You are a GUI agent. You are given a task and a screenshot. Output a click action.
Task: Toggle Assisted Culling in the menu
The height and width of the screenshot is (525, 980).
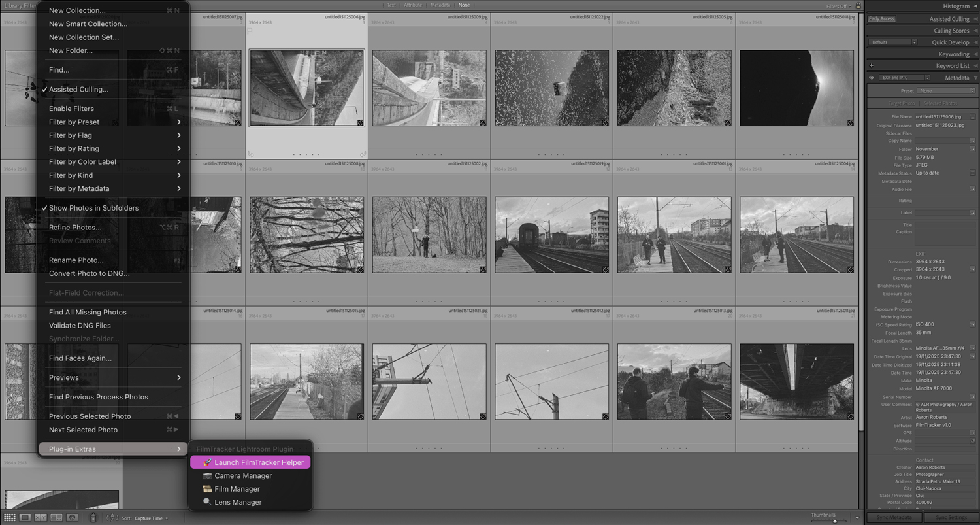pos(78,89)
